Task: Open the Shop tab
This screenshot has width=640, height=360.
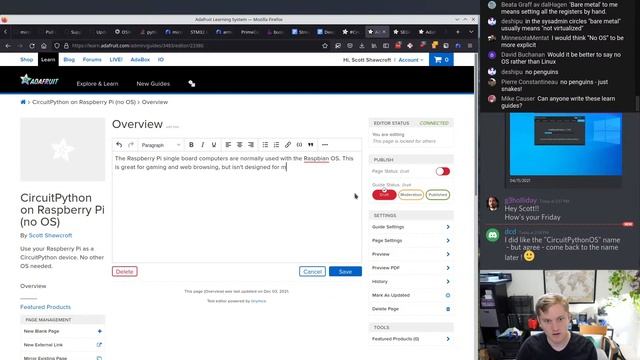Action: click(27, 60)
